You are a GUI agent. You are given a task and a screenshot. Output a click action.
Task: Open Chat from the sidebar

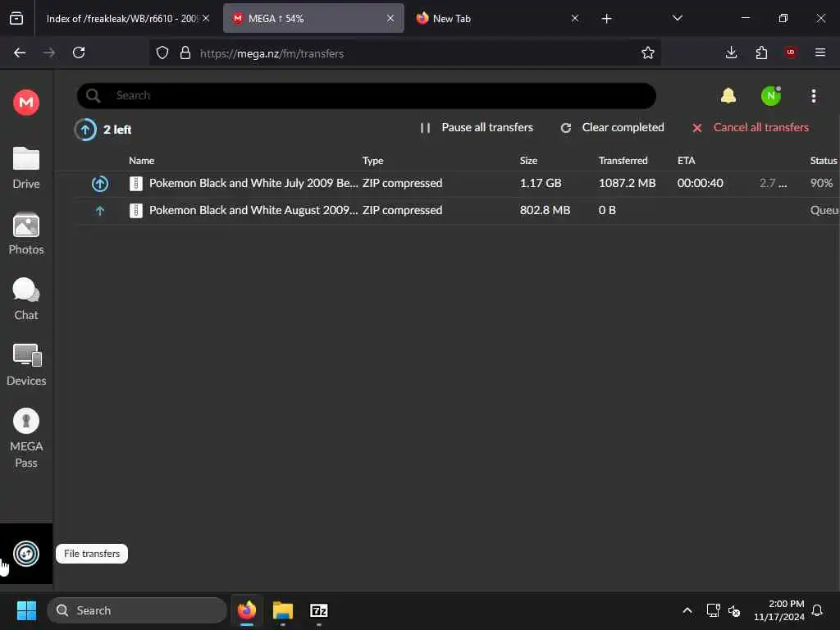click(26, 299)
